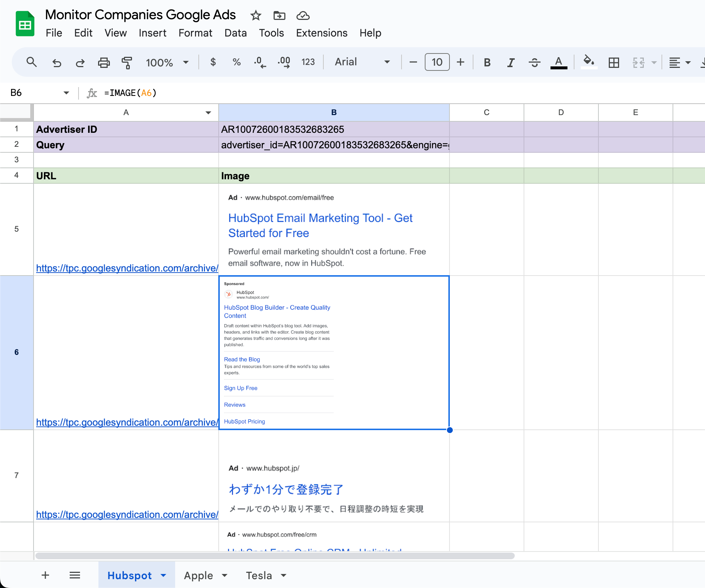This screenshot has width=705, height=588.
Task: Click the merge cells icon
Action: [x=638, y=62]
